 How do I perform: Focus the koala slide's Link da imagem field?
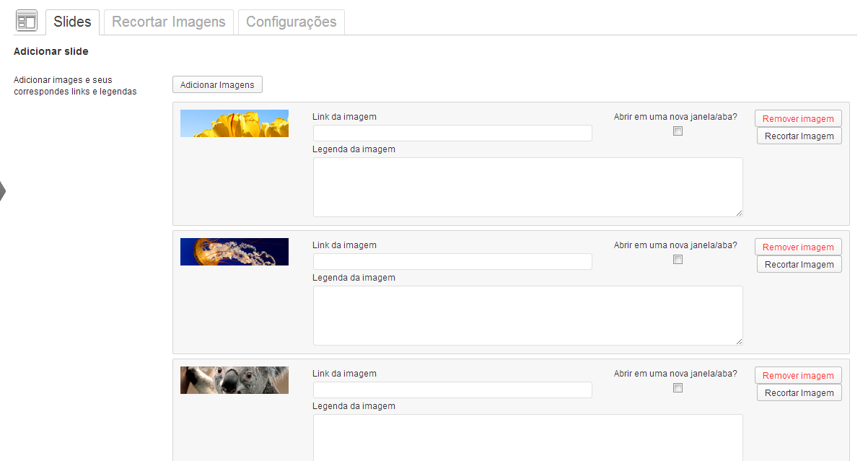pyautogui.click(x=452, y=390)
